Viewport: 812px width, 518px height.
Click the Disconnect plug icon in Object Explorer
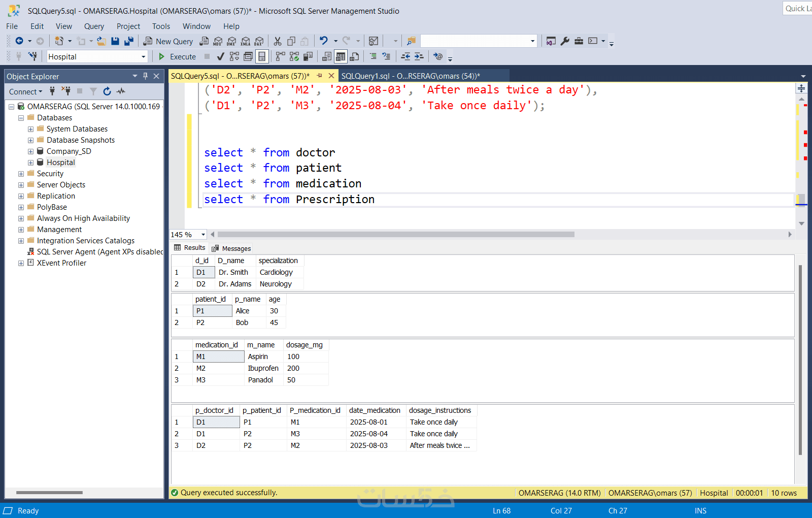[66, 91]
